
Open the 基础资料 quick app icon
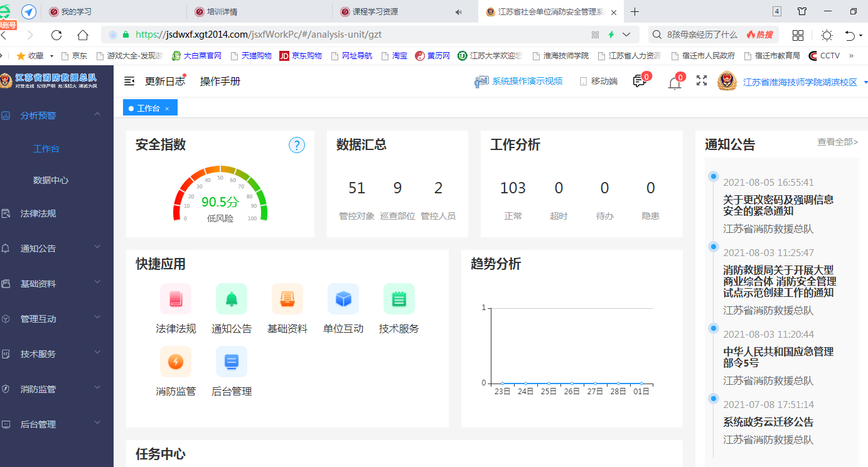[x=287, y=299]
